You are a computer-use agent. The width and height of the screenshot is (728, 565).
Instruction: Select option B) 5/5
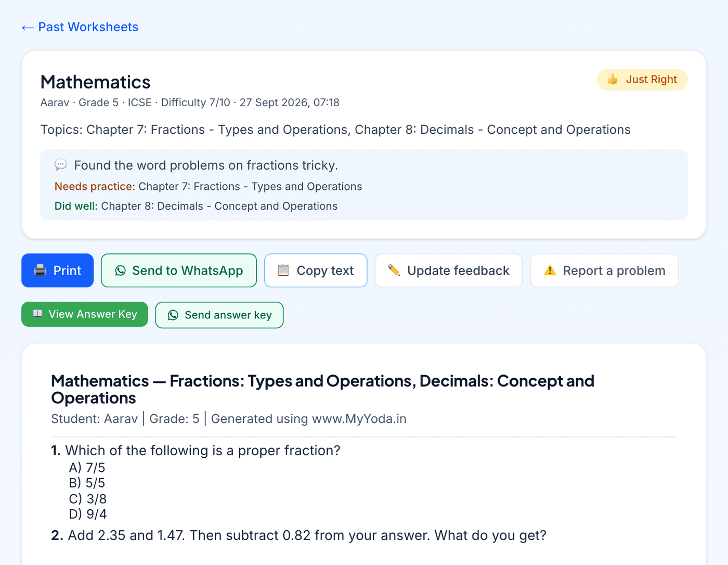[x=87, y=483]
